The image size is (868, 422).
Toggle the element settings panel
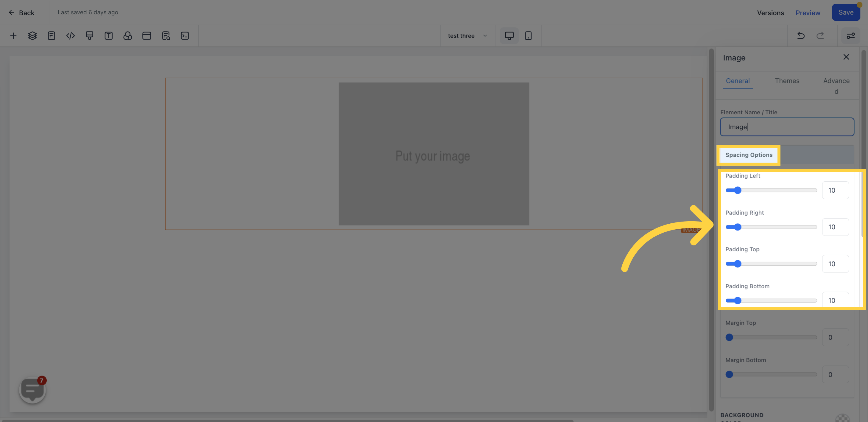(x=851, y=35)
